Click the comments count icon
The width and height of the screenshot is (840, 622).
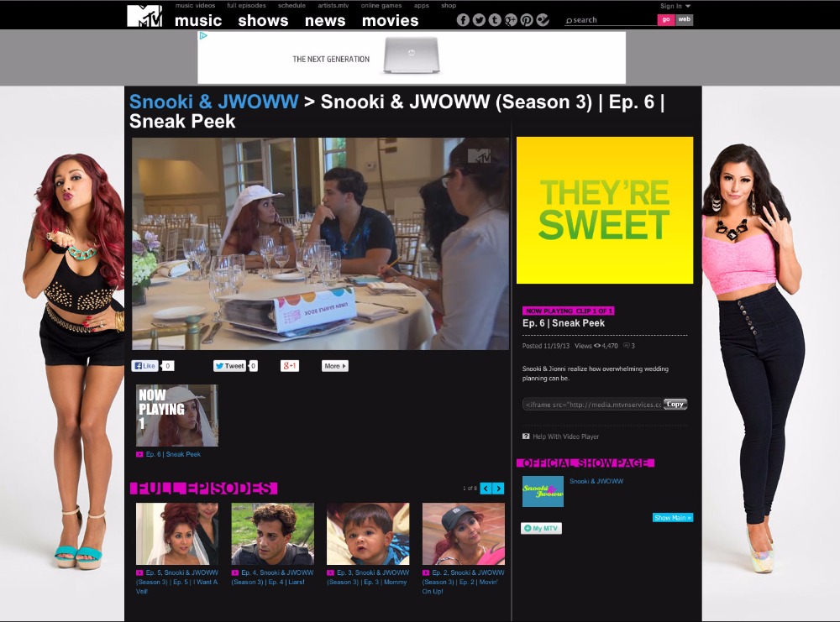pyautogui.click(x=627, y=346)
